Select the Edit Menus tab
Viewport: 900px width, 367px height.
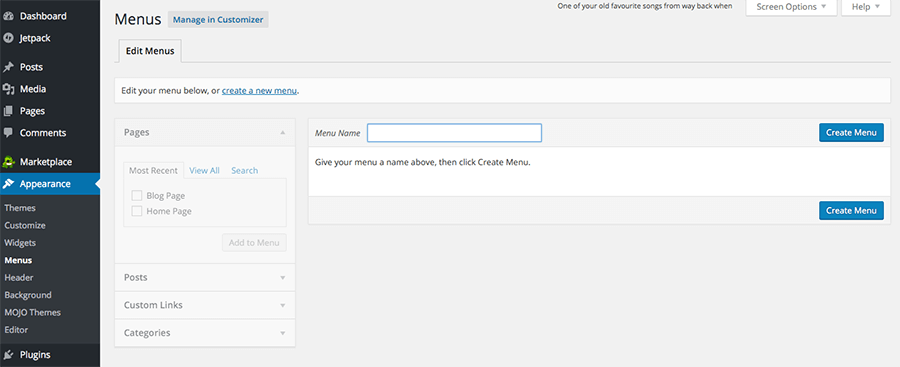coord(150,51)
